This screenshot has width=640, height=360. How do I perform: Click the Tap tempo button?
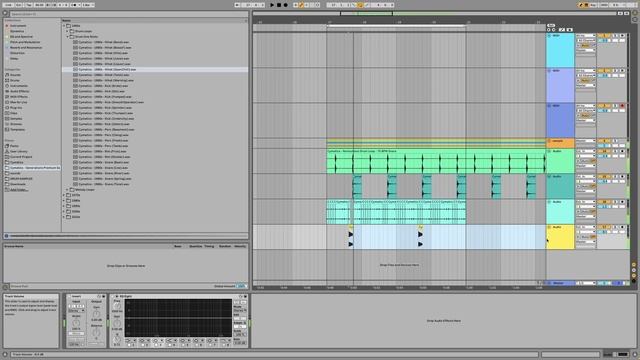29,5
